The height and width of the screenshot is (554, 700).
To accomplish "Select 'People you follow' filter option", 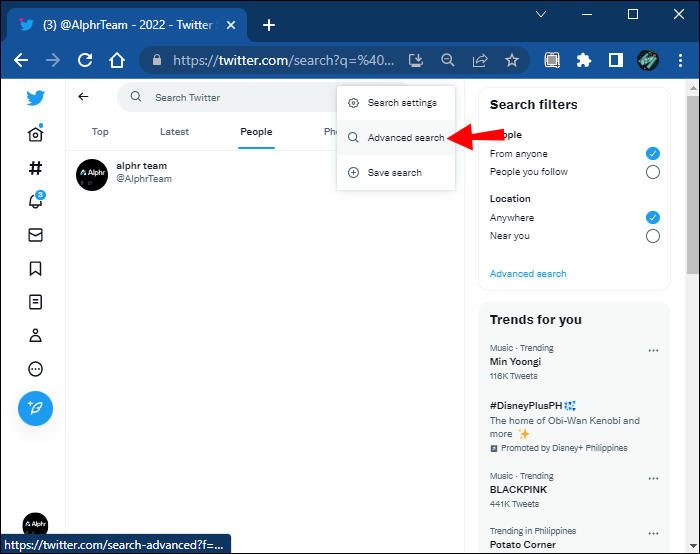I will coord(652,172).
